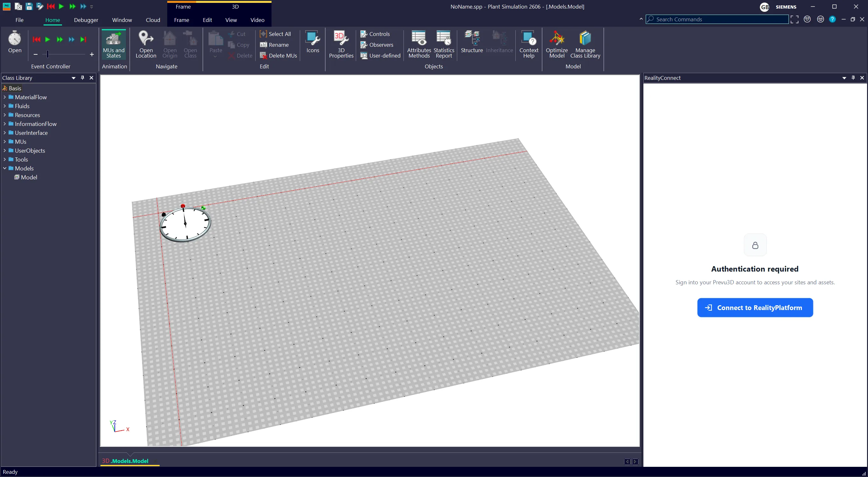Expand the InformationFlow folder
868x477 pixels.
[5, 124]
